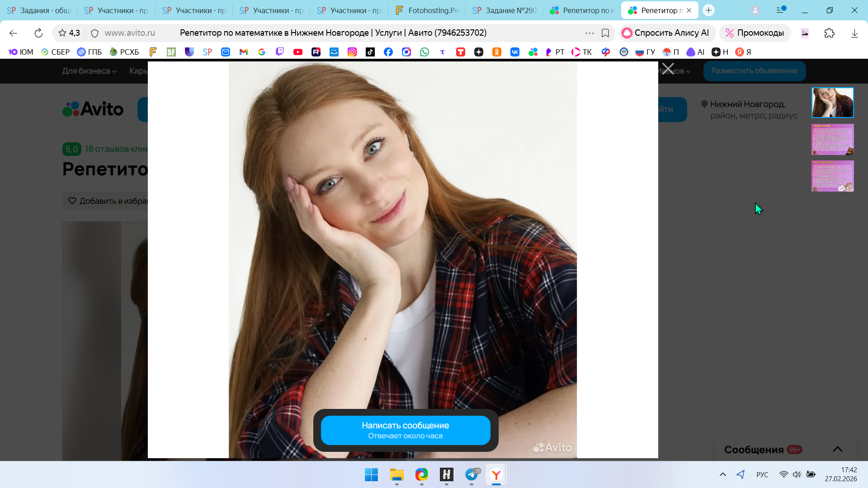Open Telegram from the taskbar
This screenshot has width=868, height=488.
coord(472,475)
